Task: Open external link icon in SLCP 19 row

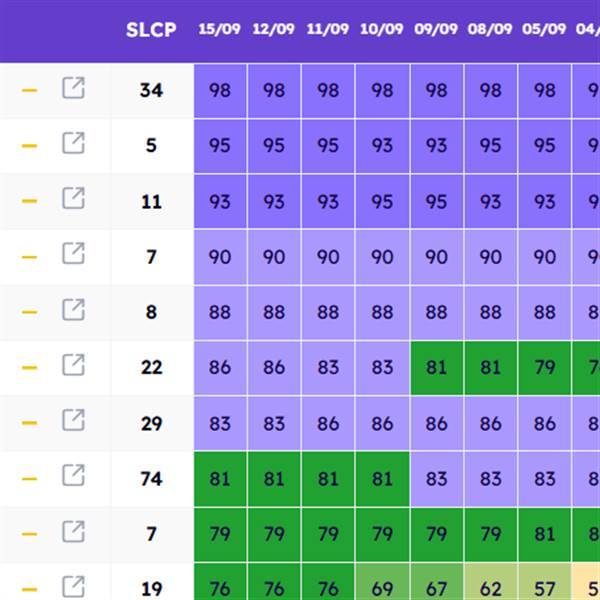Action: point(73,587)
